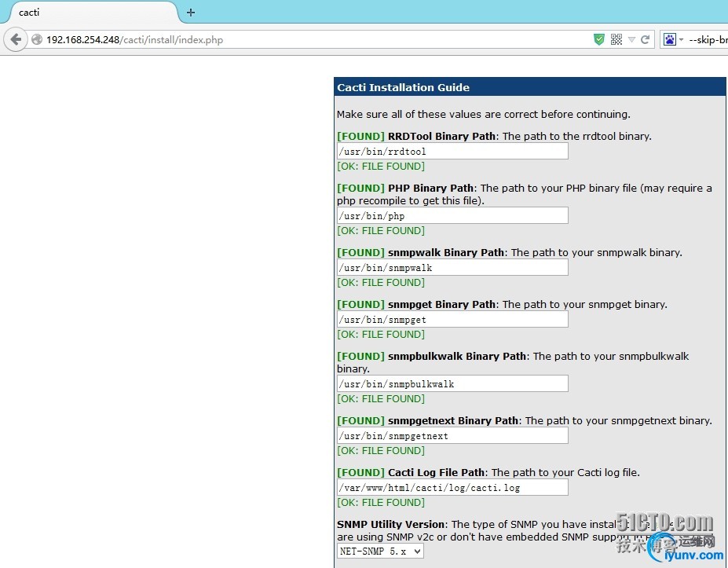Click the snmpget Binary Path input
This screenshot has height=568, width=728.
[452, 320]
